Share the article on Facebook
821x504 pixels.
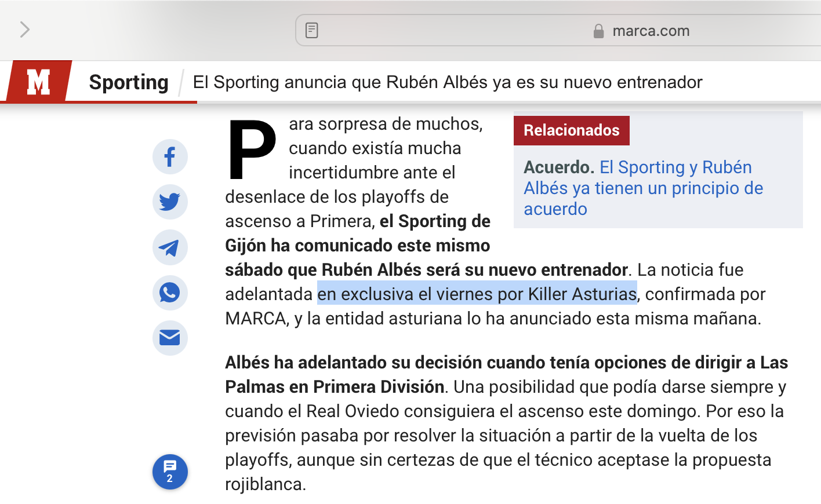[x=170, y=156]
